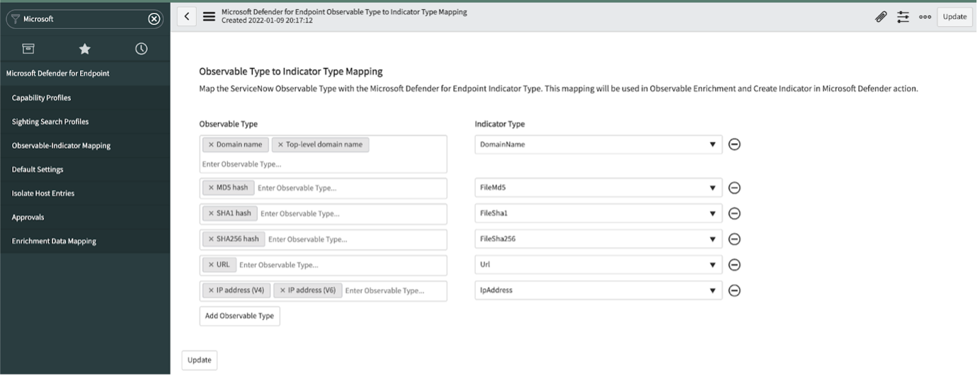Open the All Applications archive icon
Viewport: 980px width, 376px height.
(x=28, y=49)
